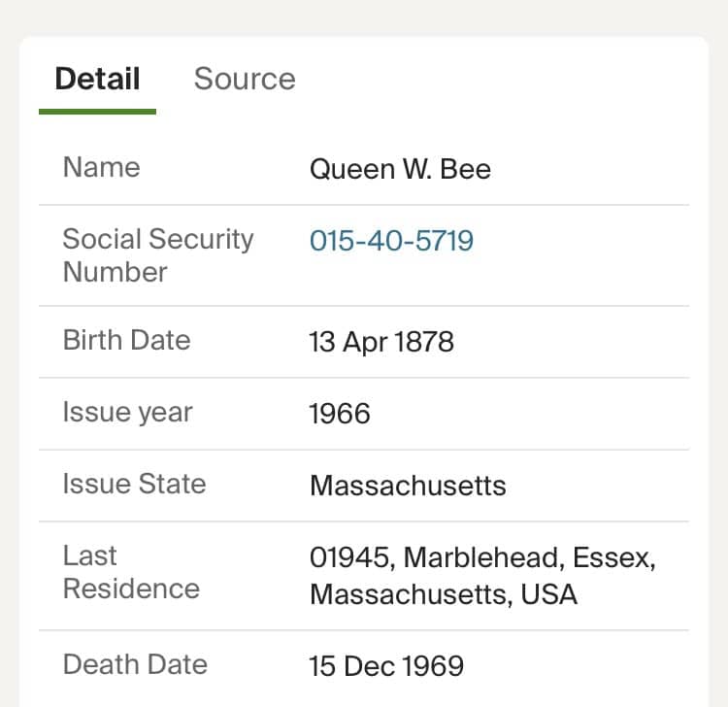Viewport: 728px width, 707px height.
Task: Switch to the Source tab
Action: point(245,79)
